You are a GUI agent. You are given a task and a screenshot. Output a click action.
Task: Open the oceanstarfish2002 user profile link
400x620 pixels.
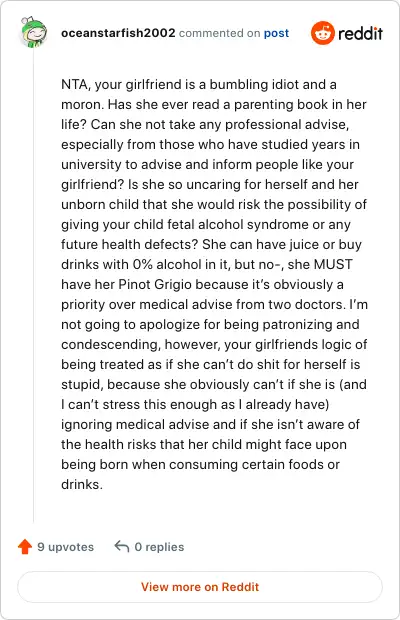pyautogui.click(x=118, y=33)
